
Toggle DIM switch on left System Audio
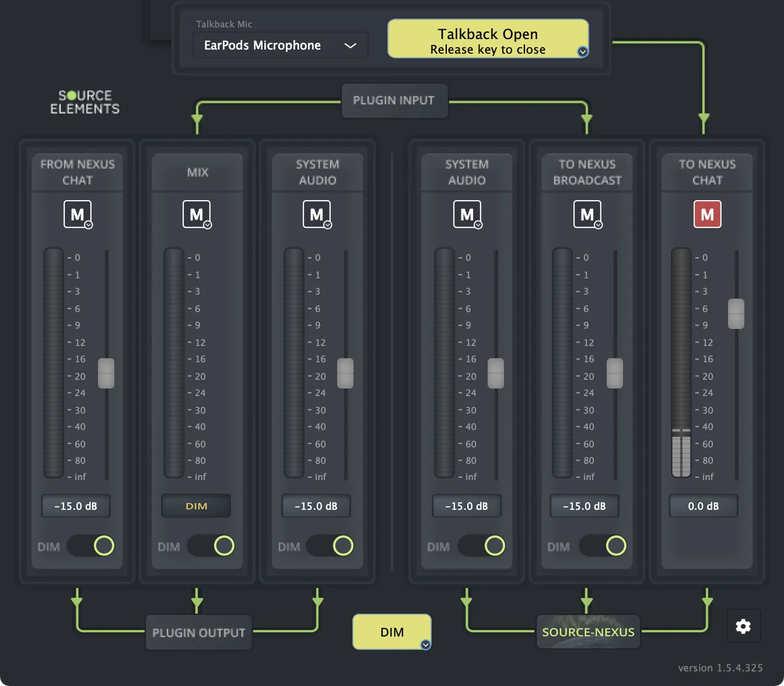tap(330, 546)
